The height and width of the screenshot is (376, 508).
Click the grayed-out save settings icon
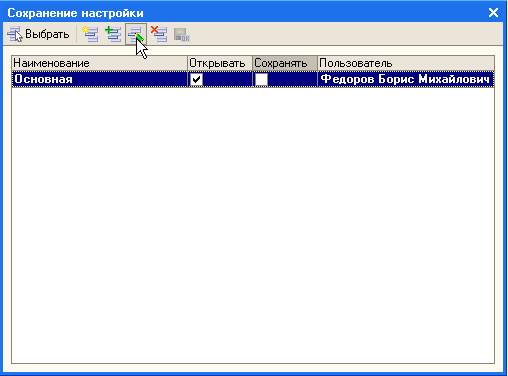pyautogui.click(x=182, y=35)
